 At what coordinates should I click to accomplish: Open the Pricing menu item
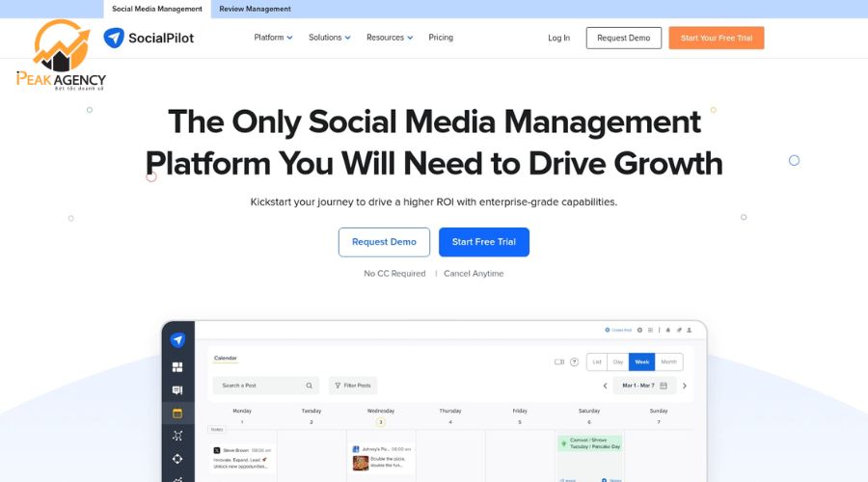point(441,38)
